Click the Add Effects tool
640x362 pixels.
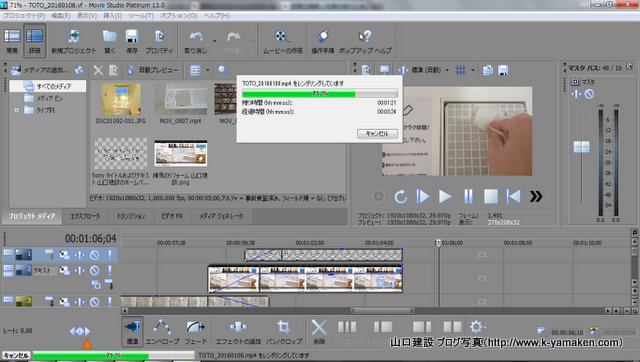(238, 331)
